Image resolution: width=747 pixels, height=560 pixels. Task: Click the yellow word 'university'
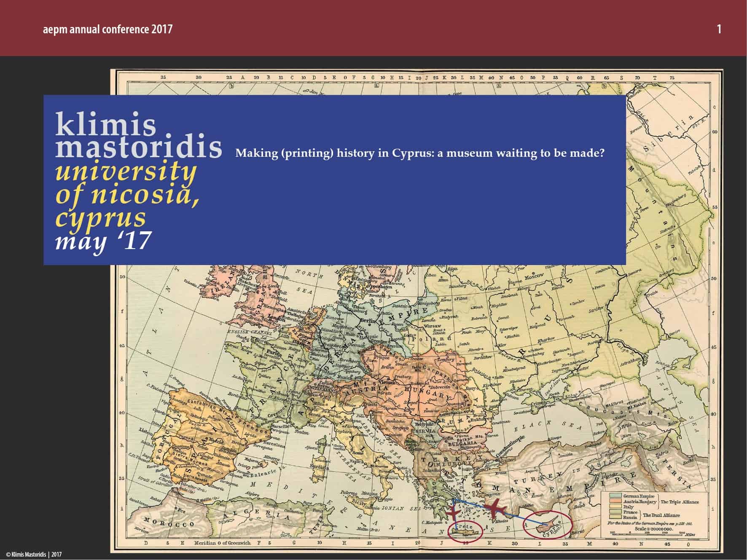point(126,172)
